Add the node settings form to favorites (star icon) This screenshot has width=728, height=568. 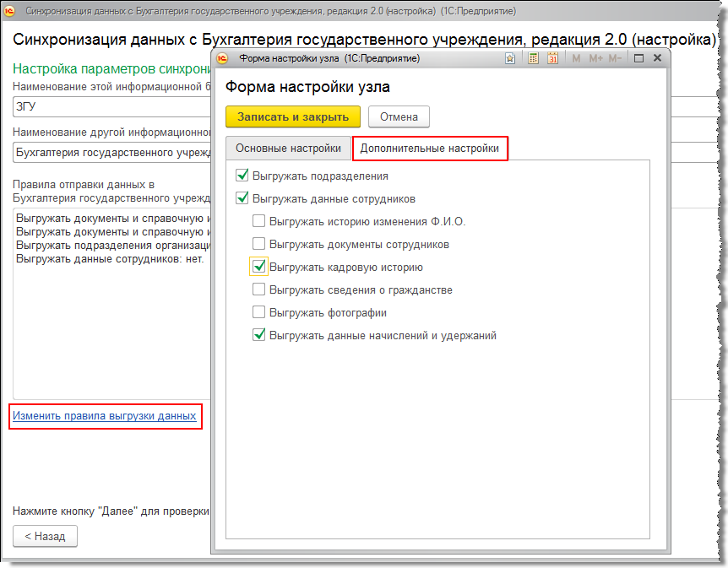point(510,58)
